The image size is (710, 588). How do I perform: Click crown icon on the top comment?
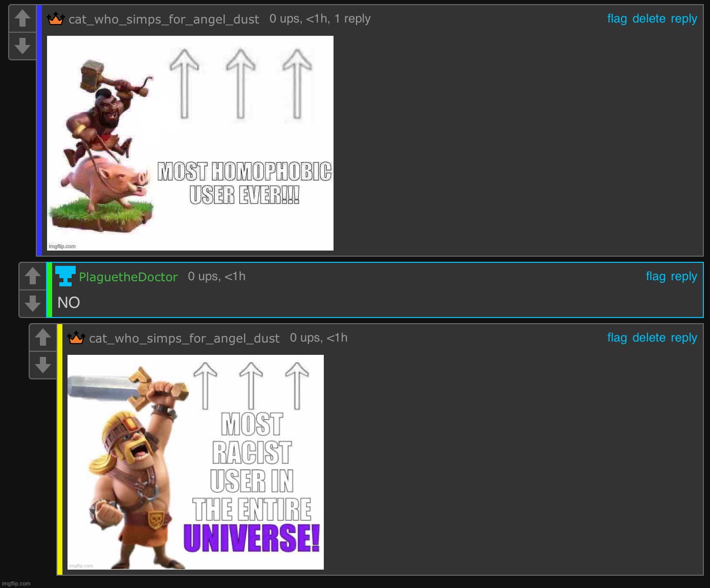click(55, 19)
